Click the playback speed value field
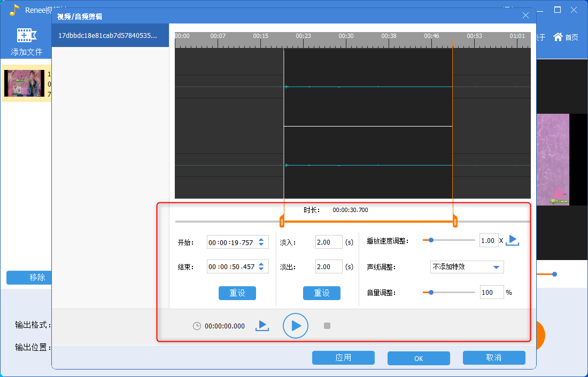This screenshot has height=377, width=588. 489,241
